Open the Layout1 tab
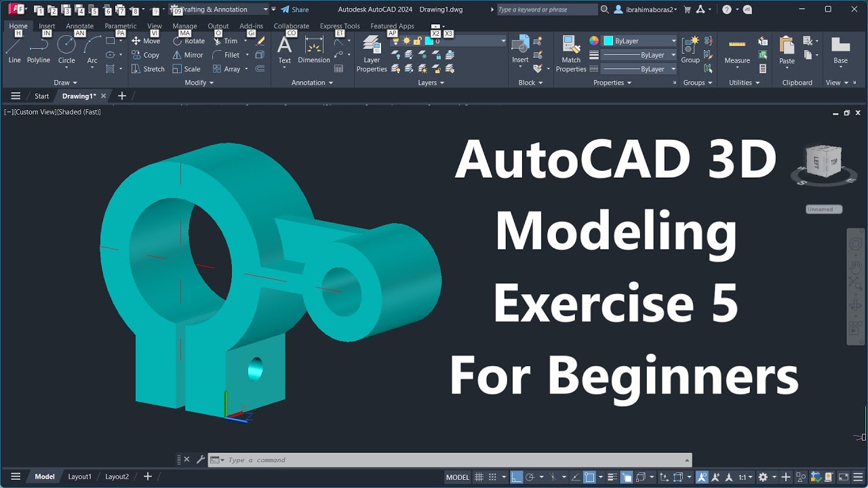 tap(79, 476)
